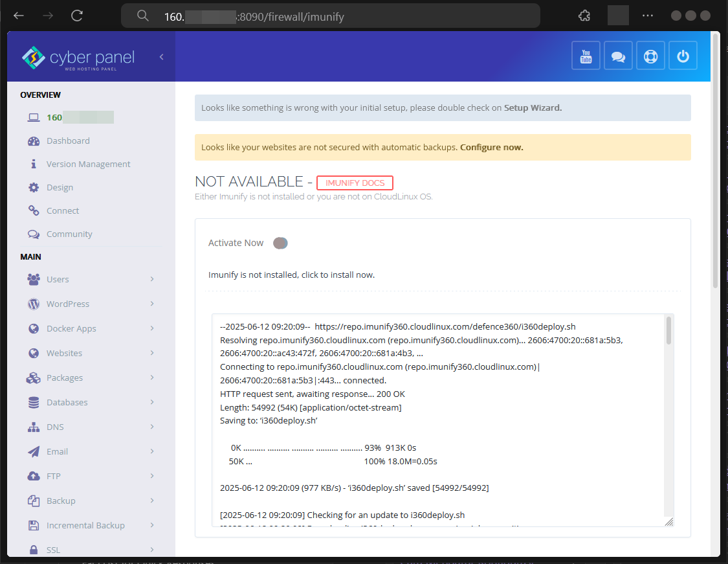Expand the Packages submenu chevron
728x564 pixels.
[x=152, y=378]
